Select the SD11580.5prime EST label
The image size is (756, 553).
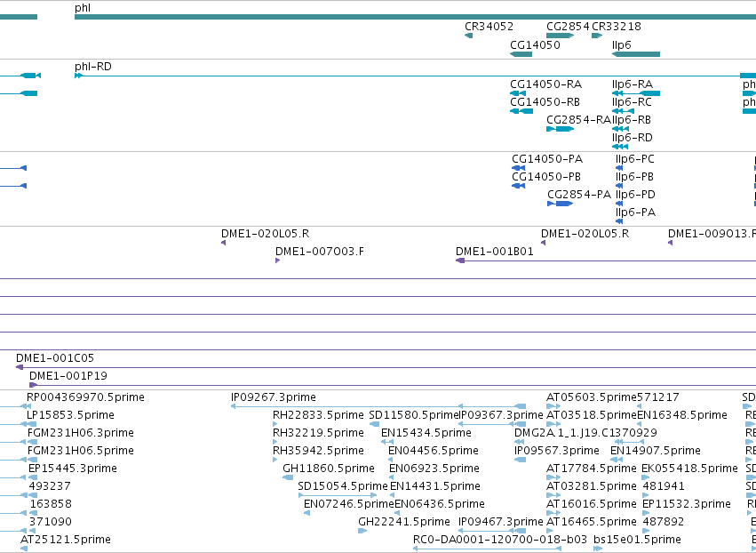(413, 415)
